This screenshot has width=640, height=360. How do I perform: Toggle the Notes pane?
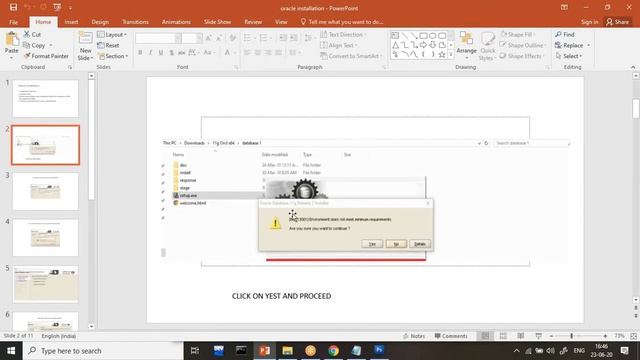[x=414, y=336]
